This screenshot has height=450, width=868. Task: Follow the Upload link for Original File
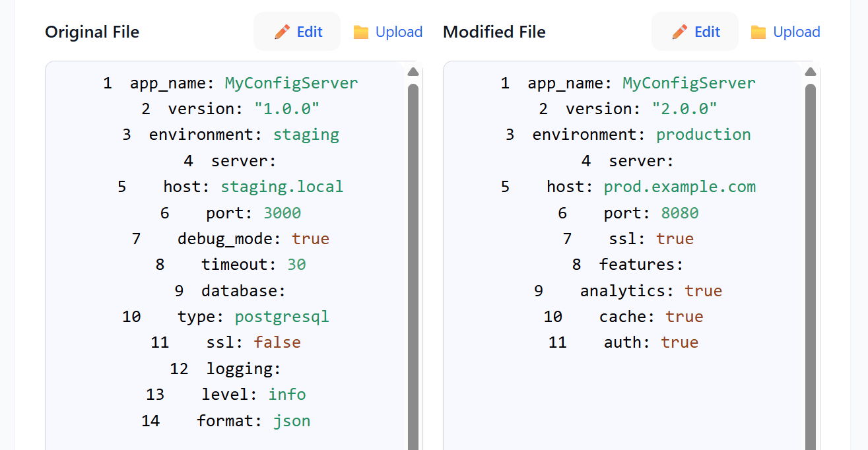click(399, 32)
